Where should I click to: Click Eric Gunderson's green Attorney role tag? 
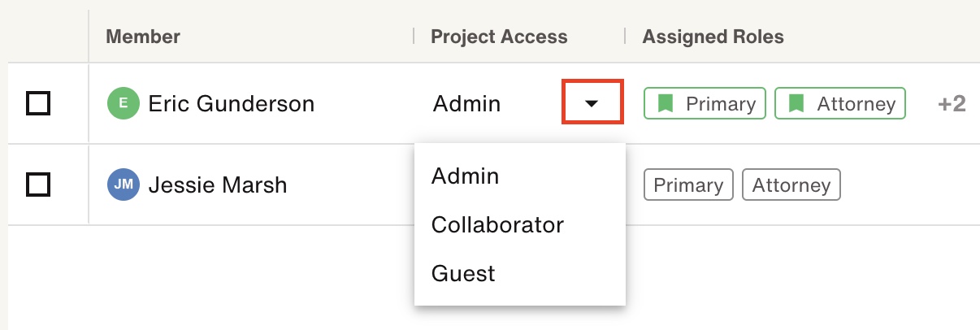pos(840,103)
